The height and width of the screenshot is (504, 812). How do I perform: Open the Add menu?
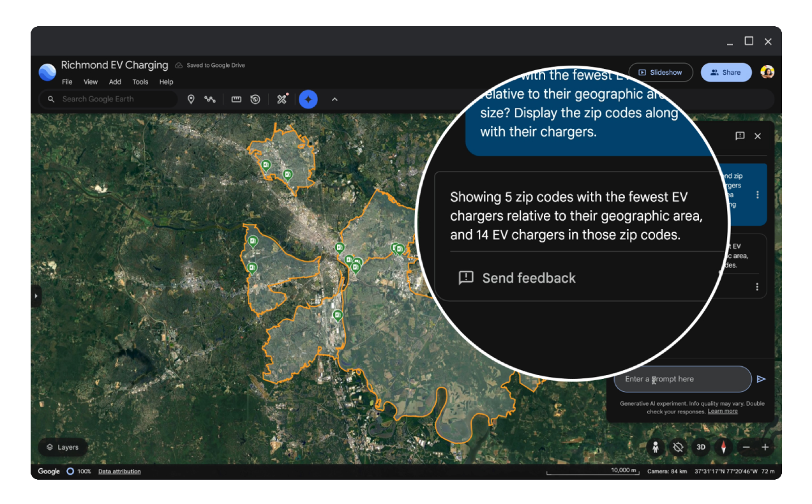click(x=115, y=82)
